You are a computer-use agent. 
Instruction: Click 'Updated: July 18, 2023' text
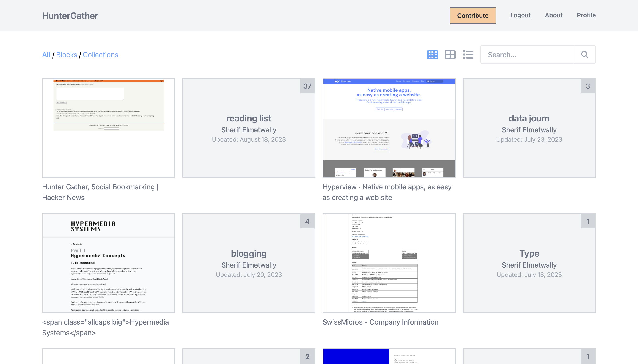coord(529,275)
